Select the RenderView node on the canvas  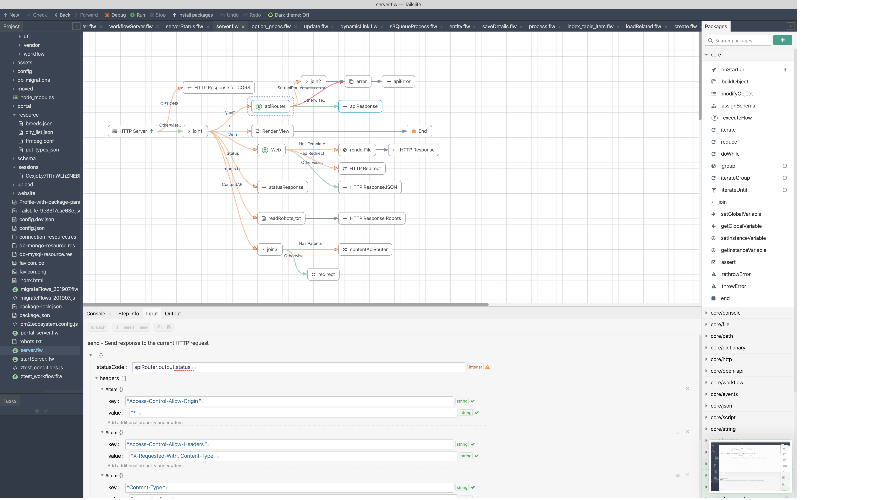(x=271, y=131)
